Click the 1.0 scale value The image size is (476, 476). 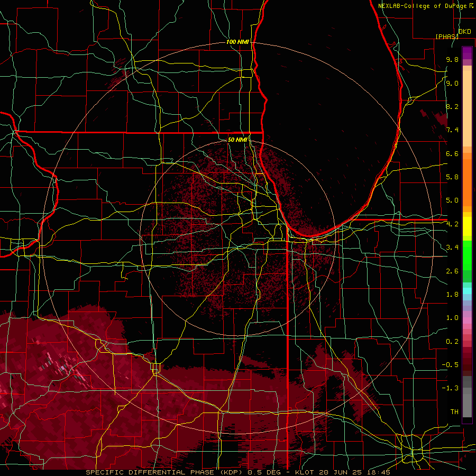[452, 318]
